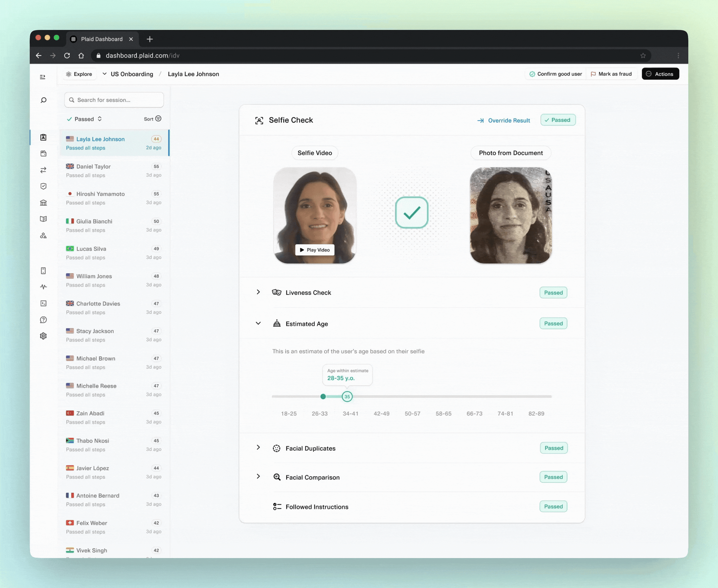
Task: Open the shapes icon in sidebar
Action: (43, 235)
